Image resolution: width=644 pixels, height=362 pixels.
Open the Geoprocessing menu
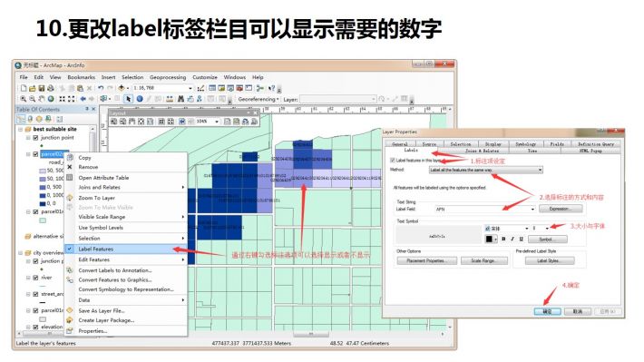tap(168, 77)
